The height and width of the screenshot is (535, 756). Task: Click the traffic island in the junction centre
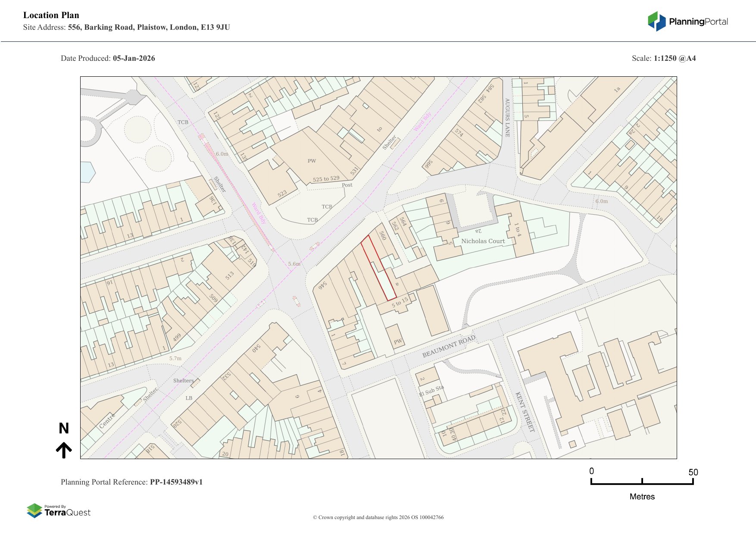[x=296, y=300]
